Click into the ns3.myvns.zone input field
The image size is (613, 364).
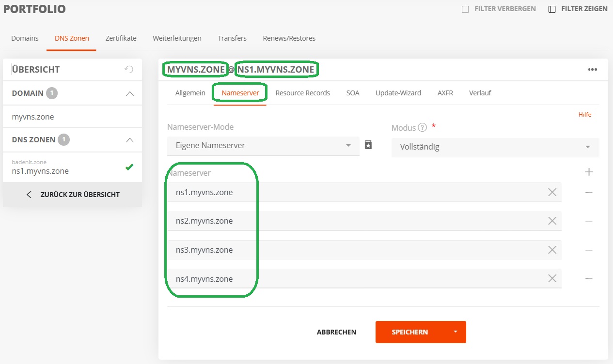(x=364, y=250)
